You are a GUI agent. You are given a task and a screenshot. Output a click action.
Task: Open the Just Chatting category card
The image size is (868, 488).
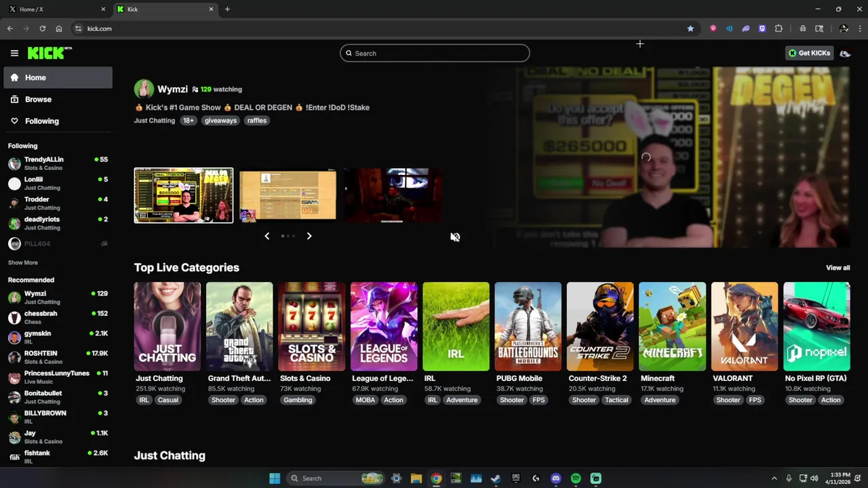tap(167, 327)
